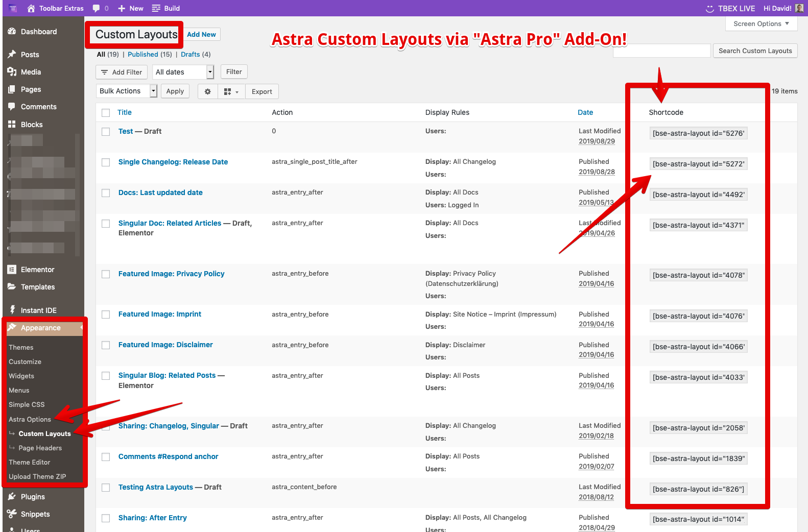Click the Elementor icon in sidebar

[x=12, y=270]
